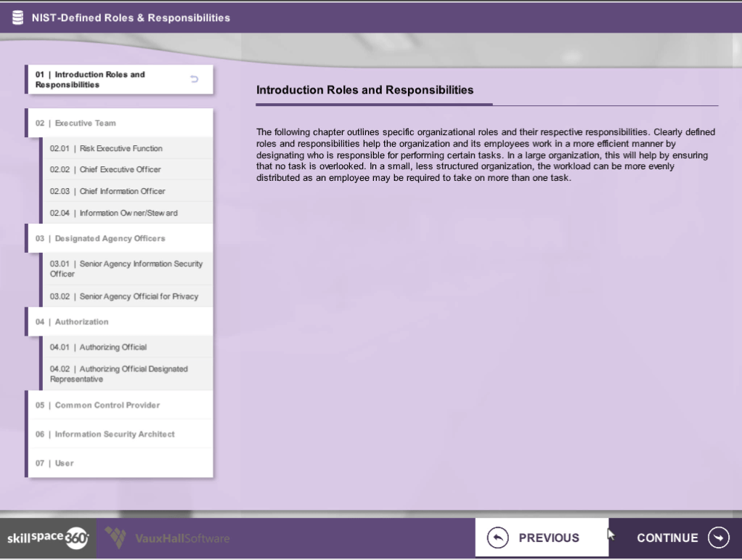Select 02.03 Chief Information Officer
The width and height of the screenshot is (742, 560).
point(107,191)
